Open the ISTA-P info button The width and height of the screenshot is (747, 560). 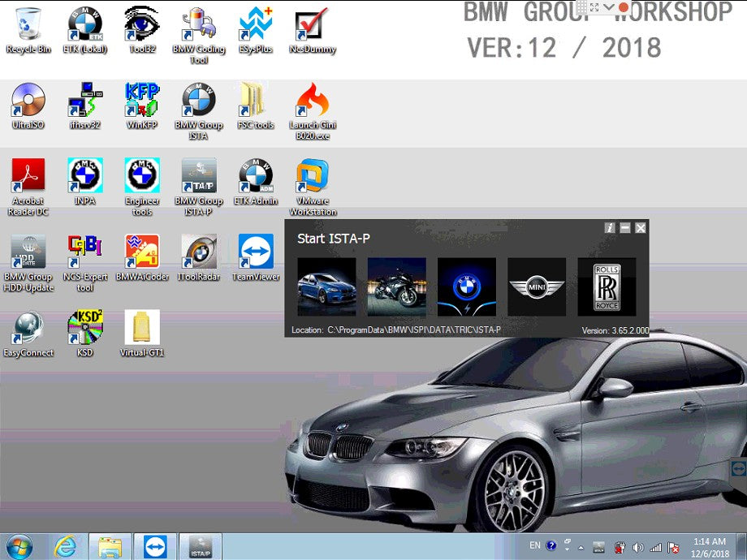(x=610, y=228)
